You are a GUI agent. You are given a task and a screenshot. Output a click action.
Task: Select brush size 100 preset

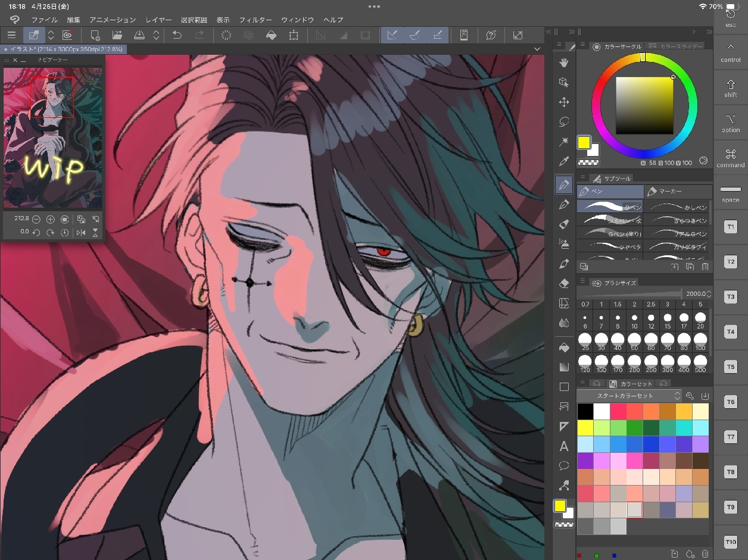[x=700, y=341]
